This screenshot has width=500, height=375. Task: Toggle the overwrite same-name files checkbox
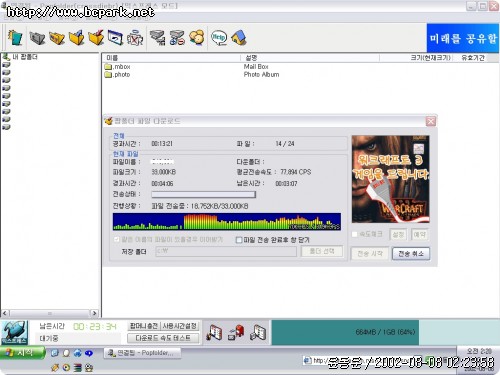point(116,240)
